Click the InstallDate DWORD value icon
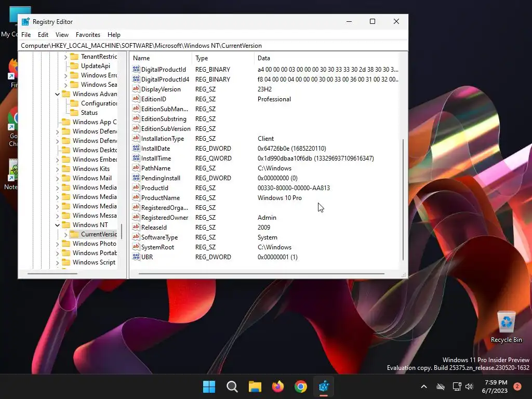The image size is (532, 399). pyautogui.click(x=136, y=148)
